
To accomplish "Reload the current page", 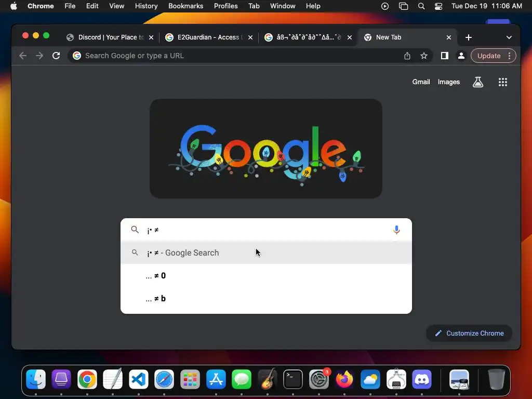I will pyautogui.click(x=56, y=56).
